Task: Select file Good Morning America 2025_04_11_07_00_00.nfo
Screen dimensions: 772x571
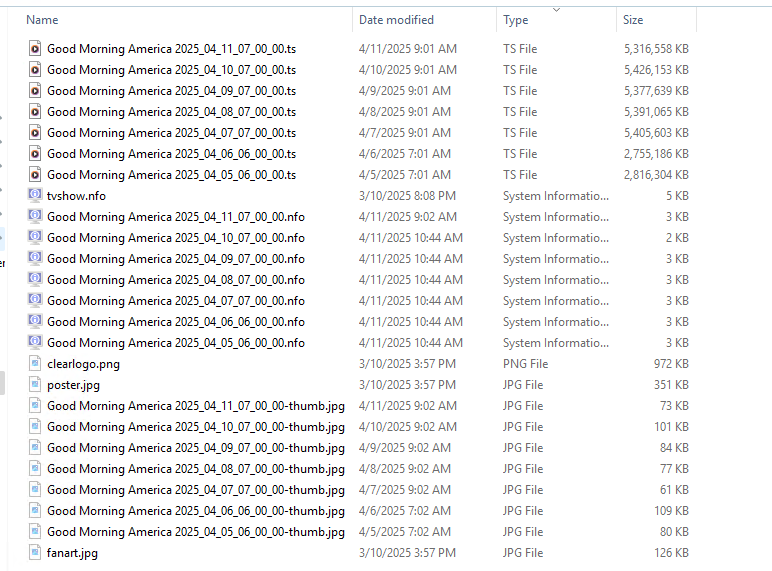Action: pyautogui.click(x=176, y=217)
